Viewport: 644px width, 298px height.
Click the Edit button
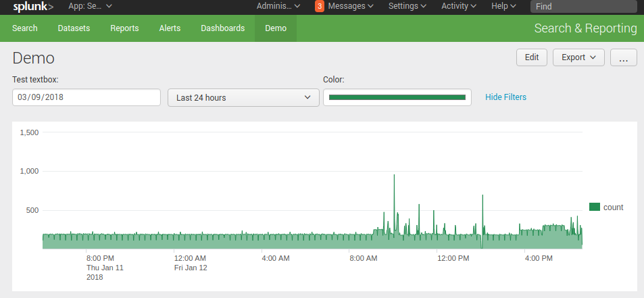click(x=531, y=57)
